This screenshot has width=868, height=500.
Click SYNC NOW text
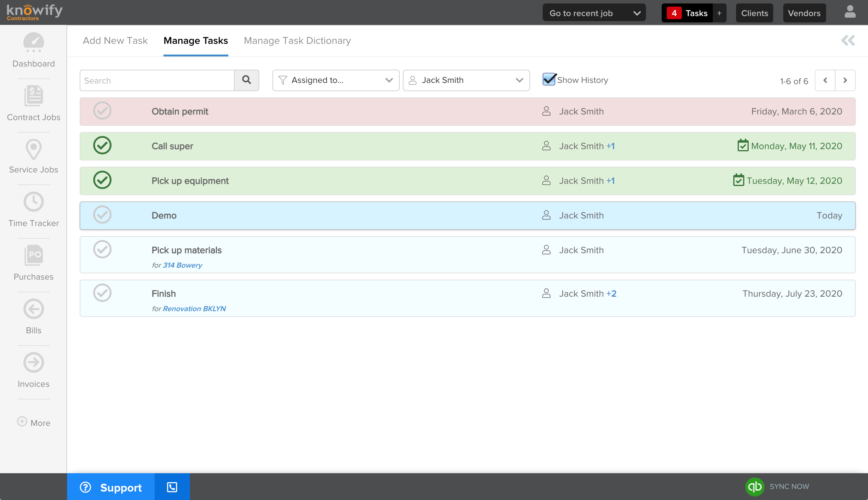click(789, 487)
